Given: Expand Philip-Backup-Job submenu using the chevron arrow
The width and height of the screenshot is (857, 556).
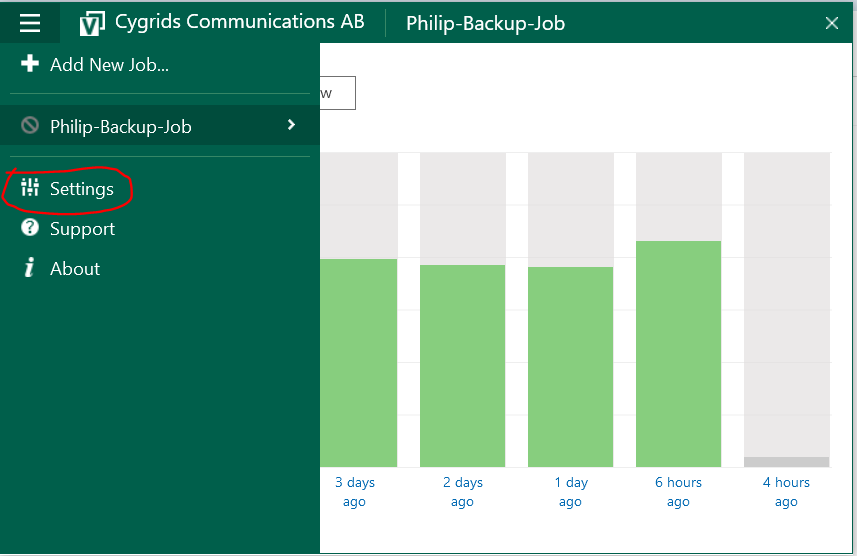Looking at the screenshot, I should pyautogui.click(x=291, y=125).
